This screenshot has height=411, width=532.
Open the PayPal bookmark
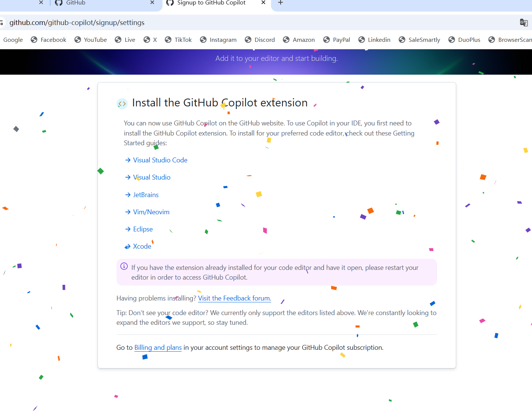337,40
